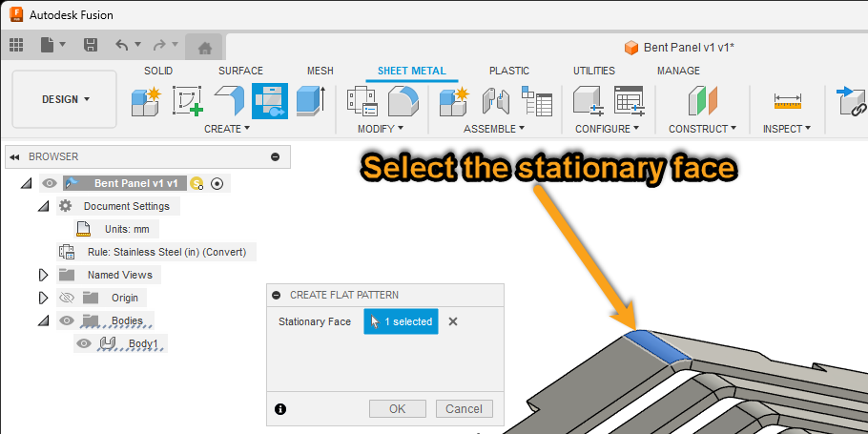Viewport: 868px width, 434px height.
Task: Open Sheet Metal Rules icon in Modify
Action: pyautogui.click(x=362, y=101)
